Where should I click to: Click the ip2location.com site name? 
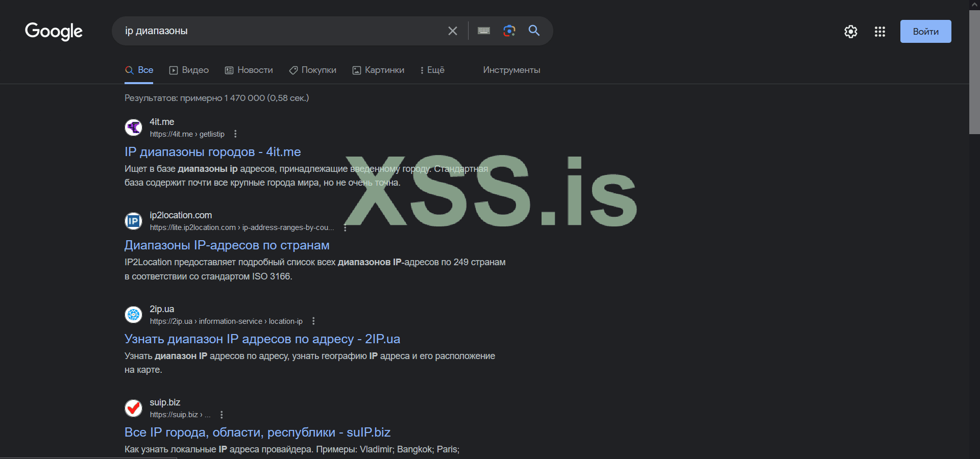pos(181,215)
